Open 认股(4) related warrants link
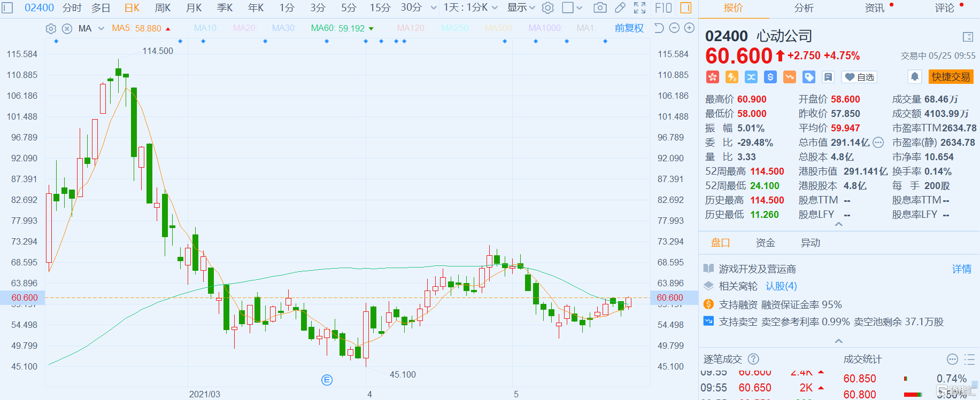 point(781,286)
